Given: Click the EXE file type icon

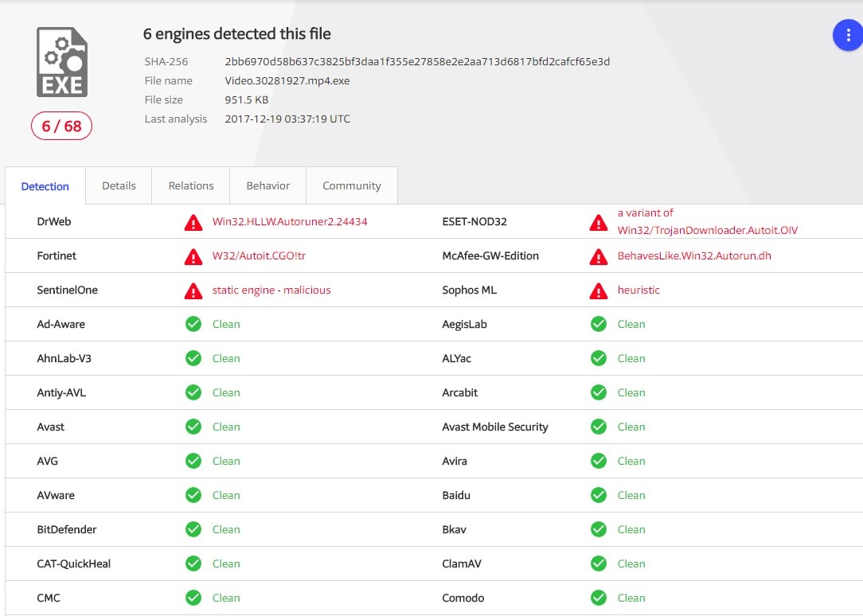Looking at the screenshot, I should (62, 62).
